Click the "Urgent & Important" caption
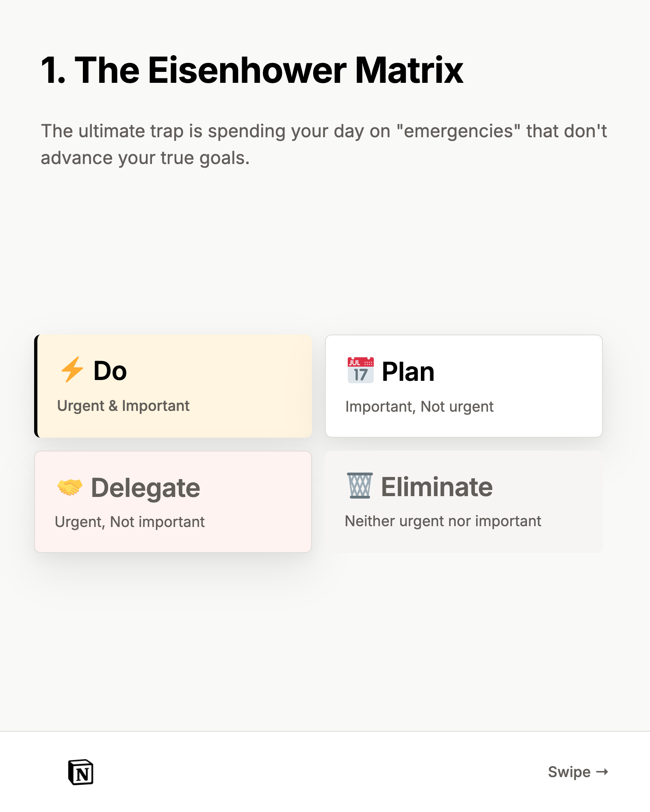The width and height of the screenshot is (650, 812). tap(123, 406)
